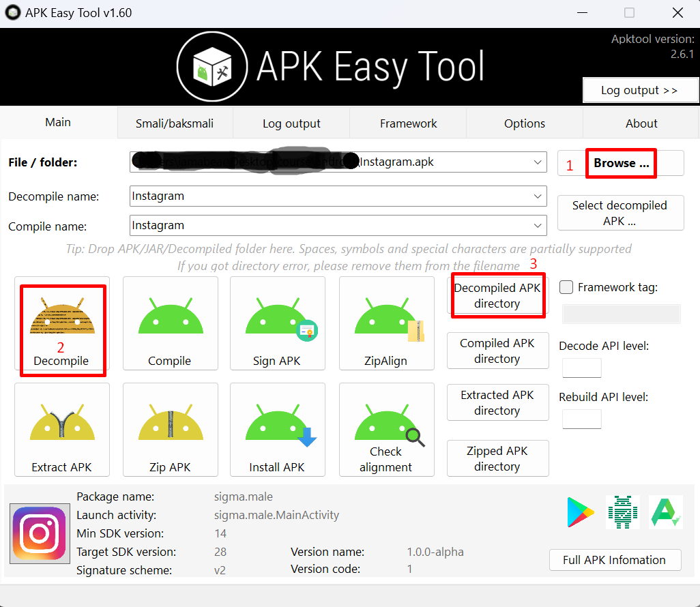Viewport: 700px width, 607px height.
Task: Start Sign APK with certificate icon
Action: pos(277,323)
